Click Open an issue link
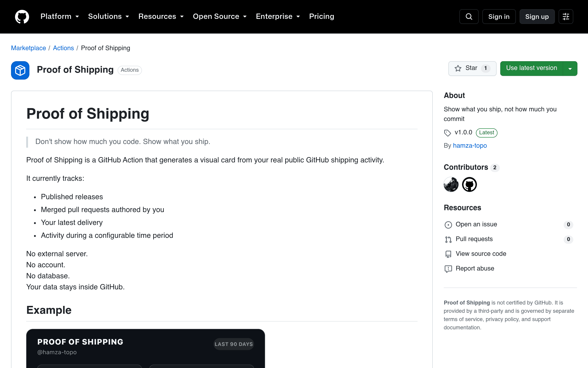 tap(476, 224)
